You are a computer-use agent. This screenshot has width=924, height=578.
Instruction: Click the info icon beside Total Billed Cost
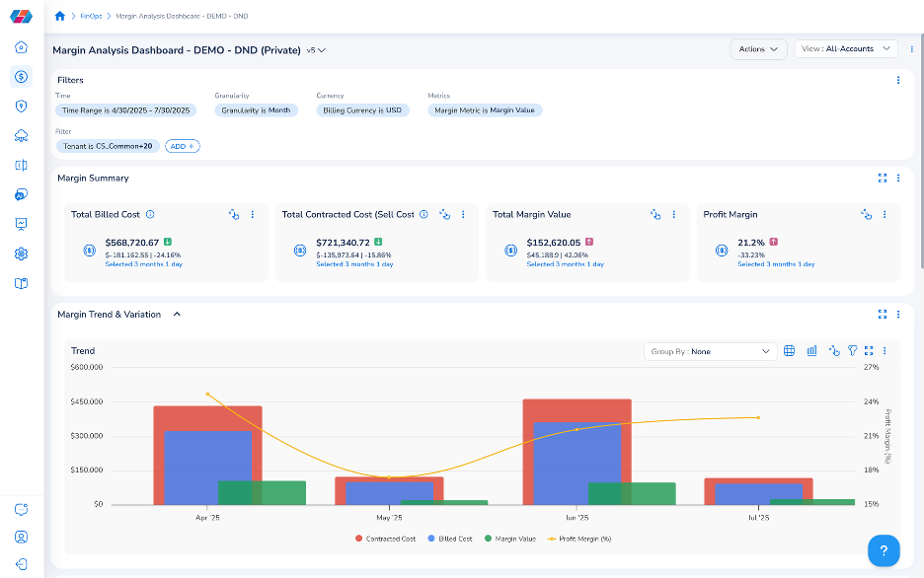click(150, 214)
